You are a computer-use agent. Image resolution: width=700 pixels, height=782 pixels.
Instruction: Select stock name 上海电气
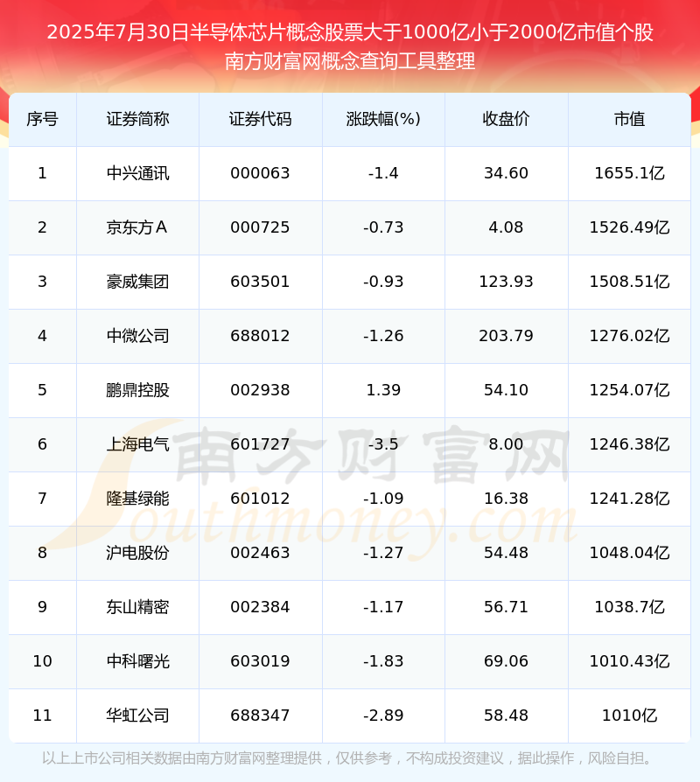[137, 444]
